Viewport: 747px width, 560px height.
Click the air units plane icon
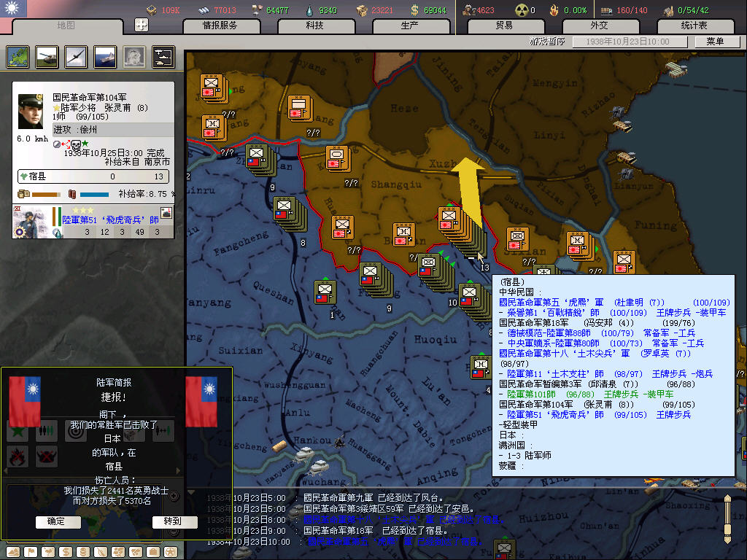75,57
